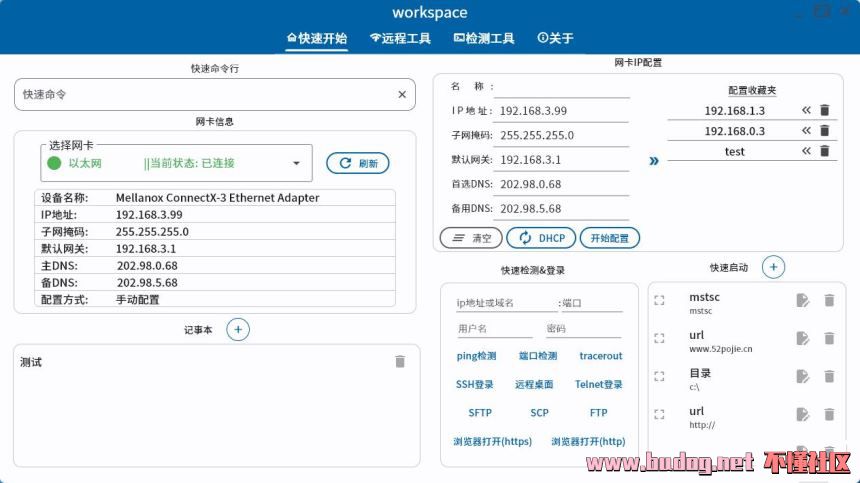Edit the mstsc quick launch entry

(802, 300)
